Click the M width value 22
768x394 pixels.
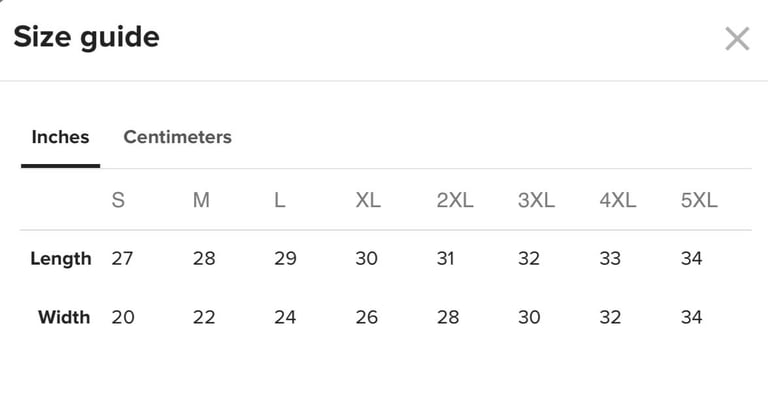point(204,317)
